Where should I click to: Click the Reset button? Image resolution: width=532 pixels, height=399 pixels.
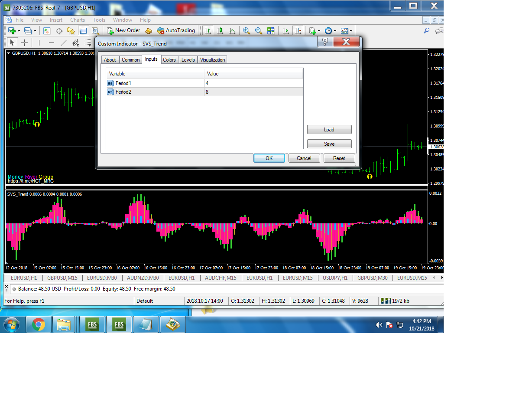coord(339,158)
